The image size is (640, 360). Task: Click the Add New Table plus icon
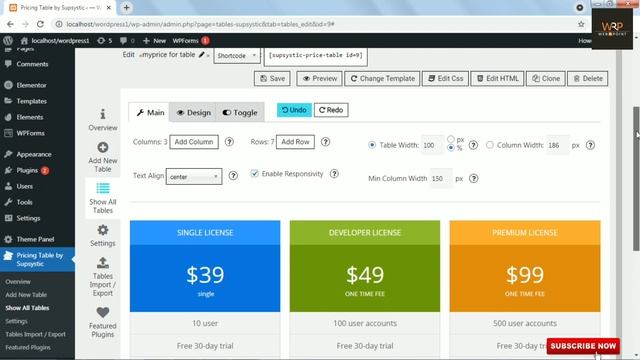click(103, 147)
